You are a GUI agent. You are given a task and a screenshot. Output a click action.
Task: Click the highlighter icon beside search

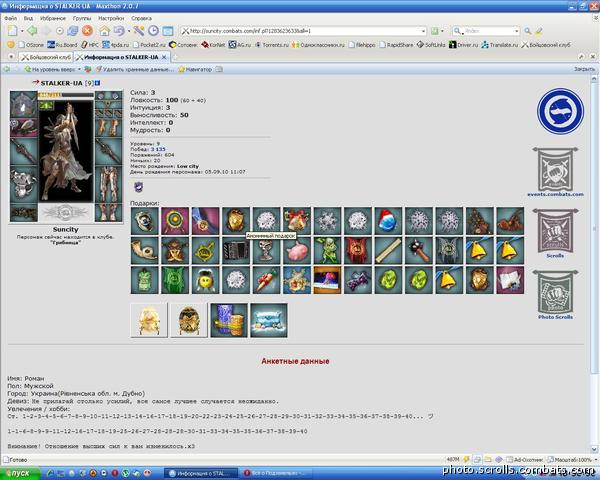tap(539, 31)
